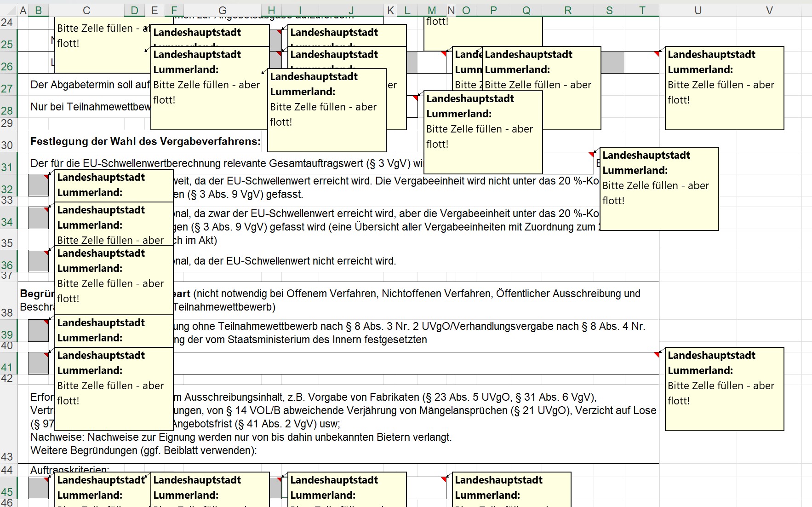Click the column R header
812x507 pixels.
coord(568,10)
